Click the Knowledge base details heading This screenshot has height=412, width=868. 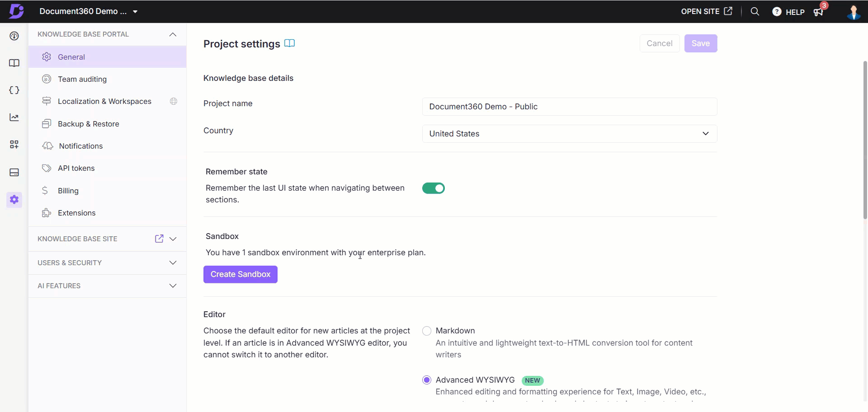click(248, 78)
